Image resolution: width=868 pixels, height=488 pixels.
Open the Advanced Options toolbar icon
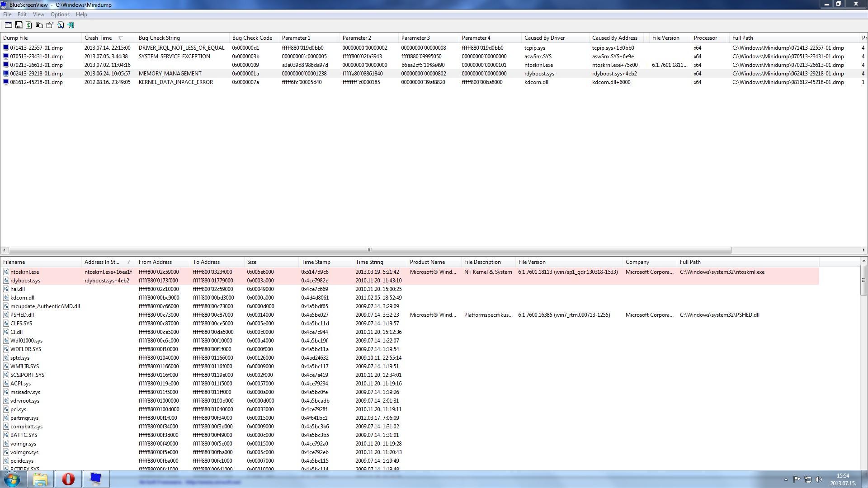click(x=8, y=25)
